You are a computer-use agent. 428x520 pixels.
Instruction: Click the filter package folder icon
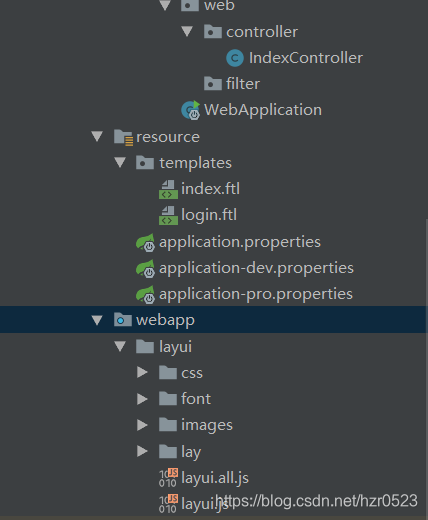[x=213, y=84]
